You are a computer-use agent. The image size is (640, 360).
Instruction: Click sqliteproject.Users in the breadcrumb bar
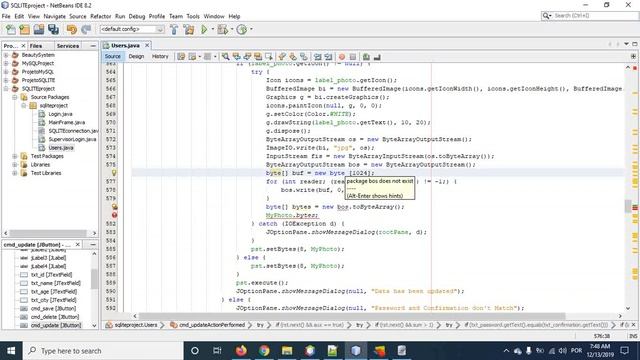pyautogui.click(x=136, y=325)
